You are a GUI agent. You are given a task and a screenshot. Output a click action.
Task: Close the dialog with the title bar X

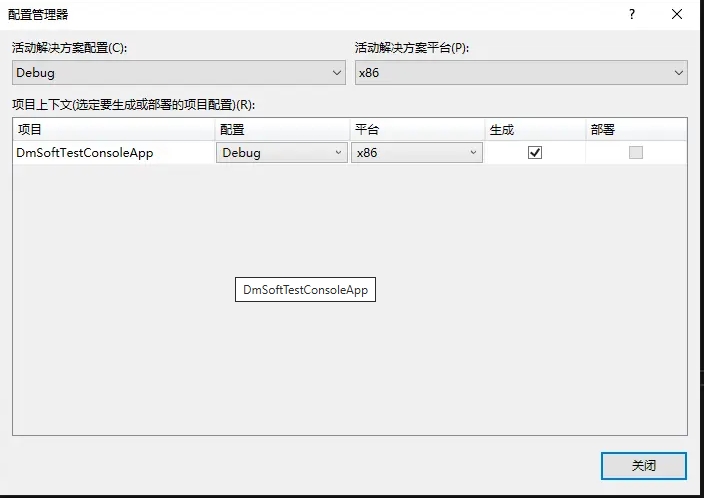click(x=677, y=15)
